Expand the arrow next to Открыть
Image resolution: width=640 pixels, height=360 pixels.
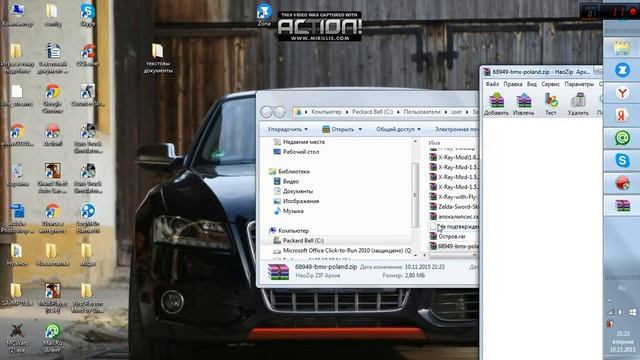click(x=360, y=129)
